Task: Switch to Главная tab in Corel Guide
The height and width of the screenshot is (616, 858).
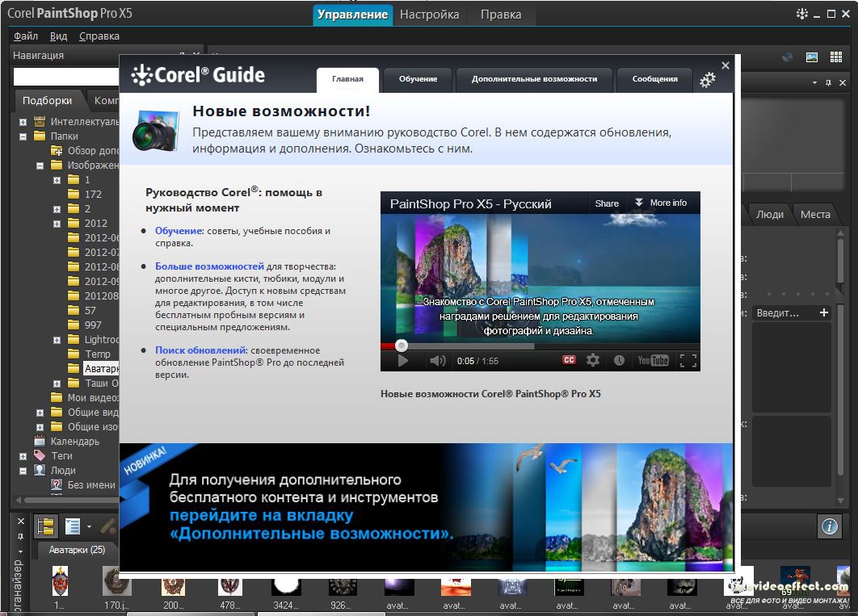Action: click(x=347, y=80)
